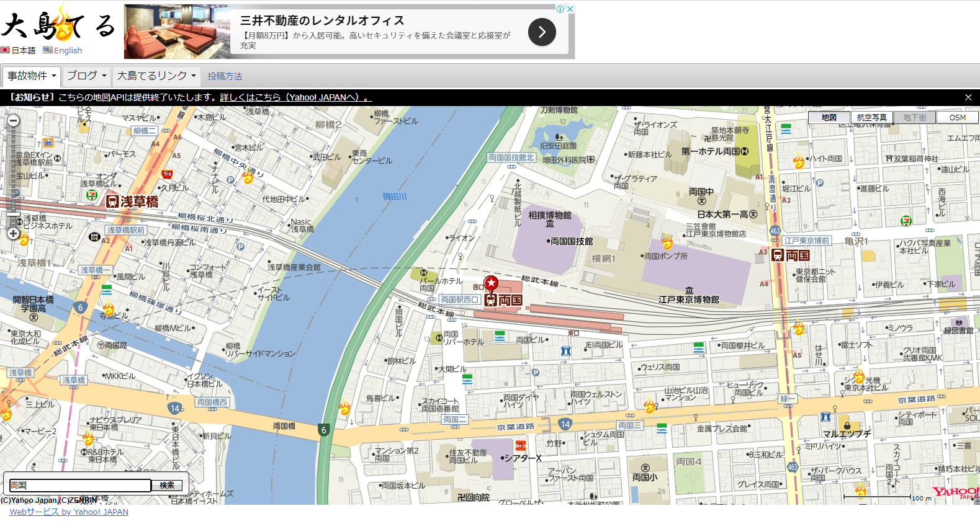
Task: Expand the ブログ dropdown menu
Action: 87,76
